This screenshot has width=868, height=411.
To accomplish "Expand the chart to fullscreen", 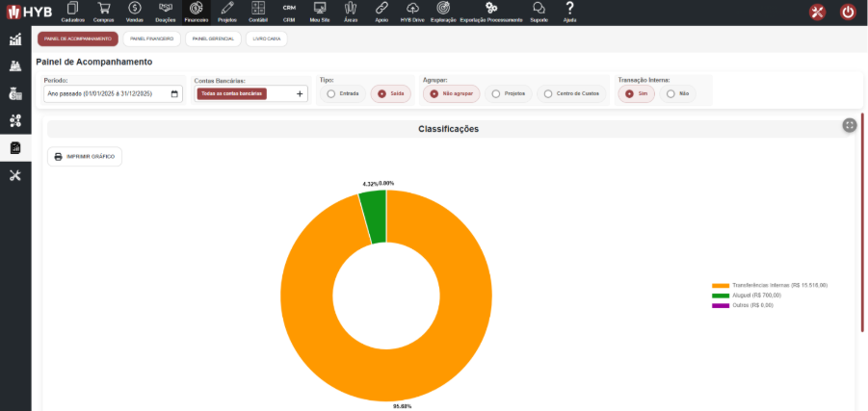I will pos(849,124).
